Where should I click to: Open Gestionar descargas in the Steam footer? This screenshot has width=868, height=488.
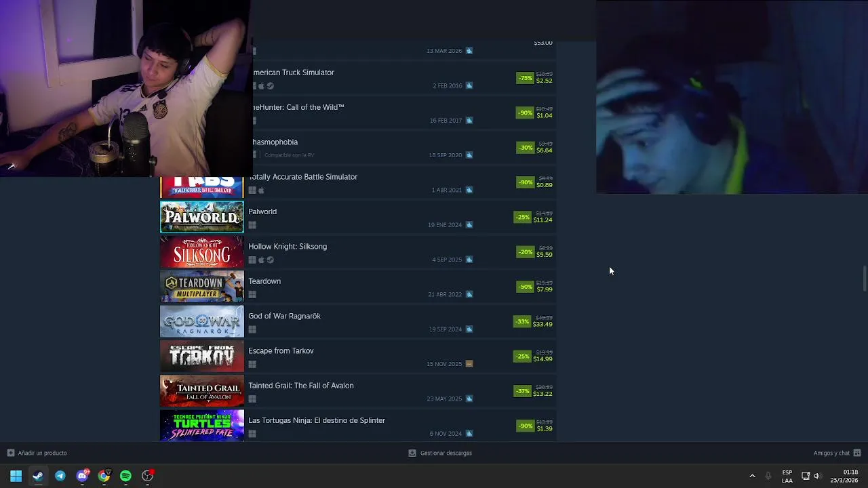click(x=440, y=453)
